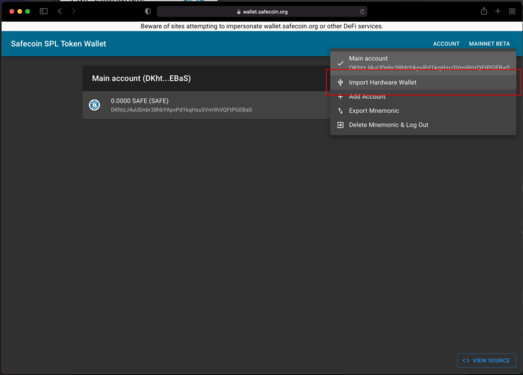Click the SAFE token coin icon
The image size is (523, 375).
coord(94,105)
